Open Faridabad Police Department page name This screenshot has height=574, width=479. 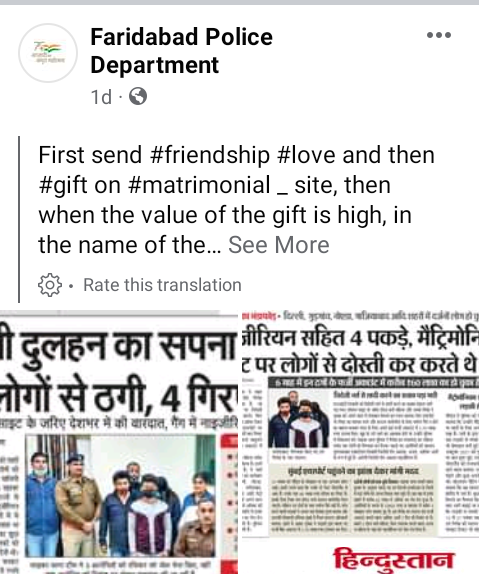pyautogui.click(x=181, y=51)
